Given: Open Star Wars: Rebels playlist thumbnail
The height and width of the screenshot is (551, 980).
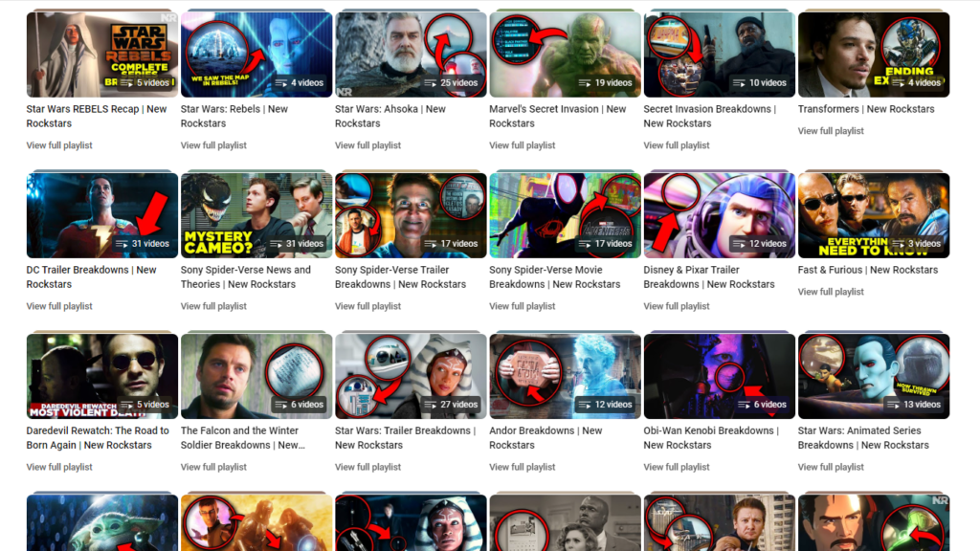Looking at the screenshot, I should pos(256,55).
